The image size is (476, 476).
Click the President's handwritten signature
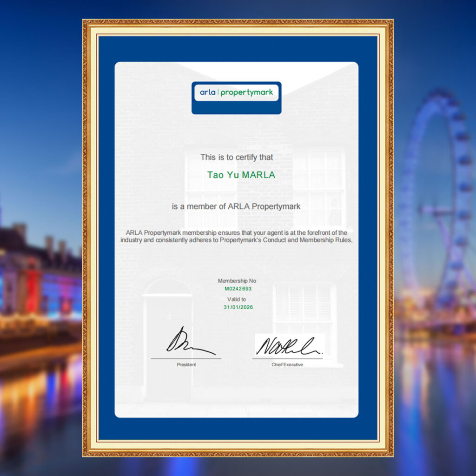click(x=189, y=342)
